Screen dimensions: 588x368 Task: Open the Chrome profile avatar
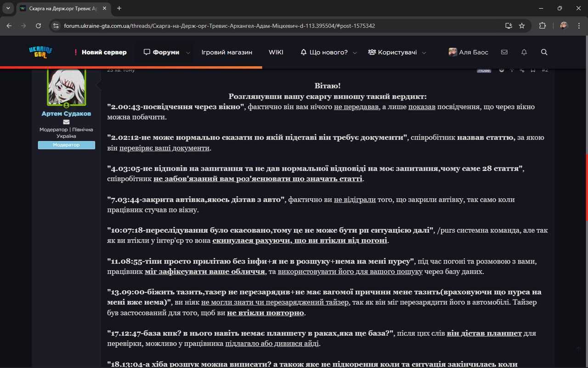(x=564, y=26)
